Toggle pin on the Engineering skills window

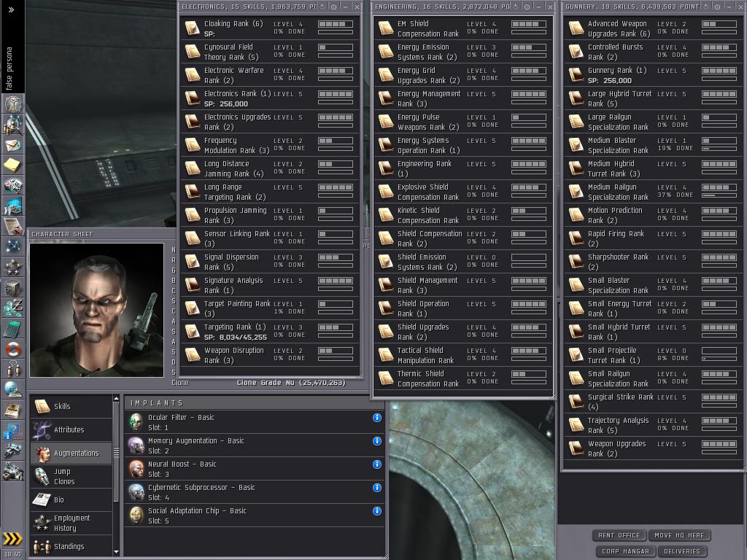516,7
